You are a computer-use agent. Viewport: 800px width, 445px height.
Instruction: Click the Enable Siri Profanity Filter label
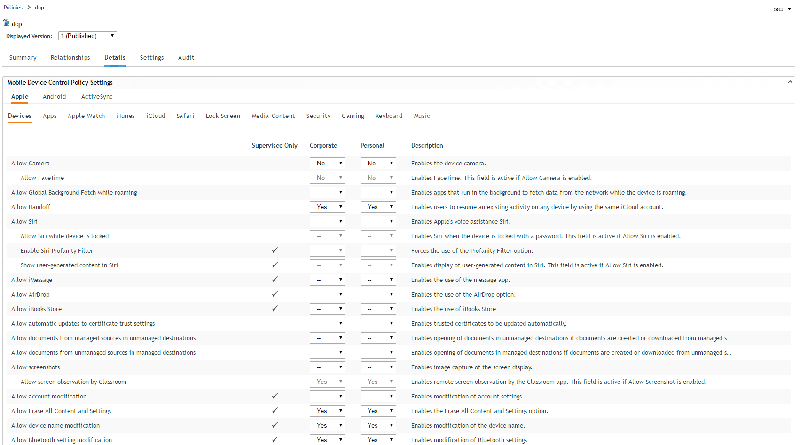pos(56,251)
